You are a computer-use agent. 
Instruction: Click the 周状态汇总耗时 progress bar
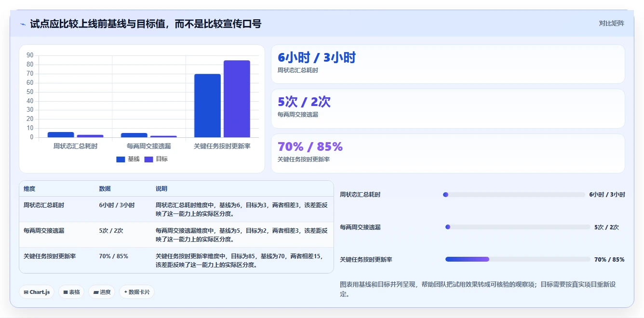pyautogui.click(x=514, y=195)
